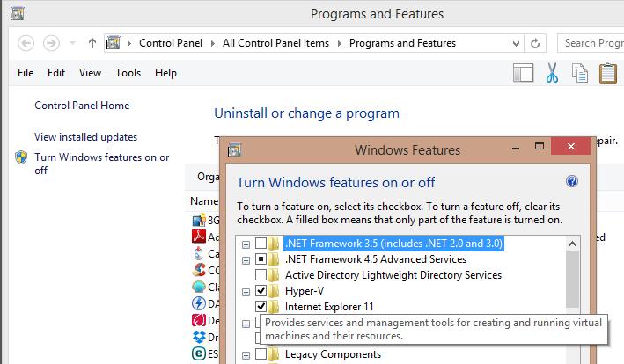Refresh the Programs and Features view
Screen dimensions: 624x364
(x=535, y=43)
